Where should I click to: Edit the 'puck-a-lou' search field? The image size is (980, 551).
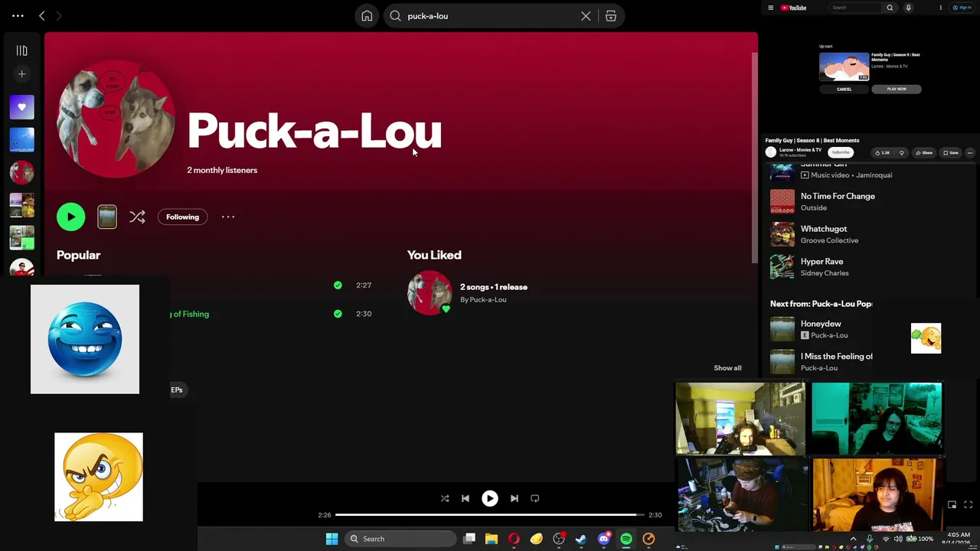[490, 16]
